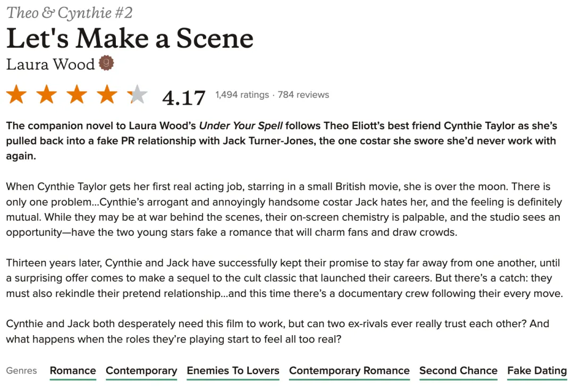Click the bold companion novel summary paragraph

point(281,141)
